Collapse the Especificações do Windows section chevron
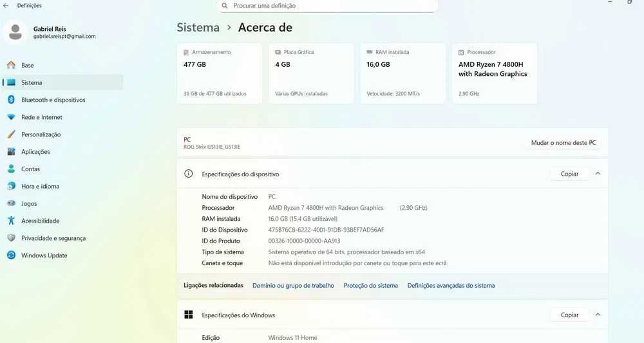Image resolution: width=644 pixels, height=343 pixels. point(598,315)
